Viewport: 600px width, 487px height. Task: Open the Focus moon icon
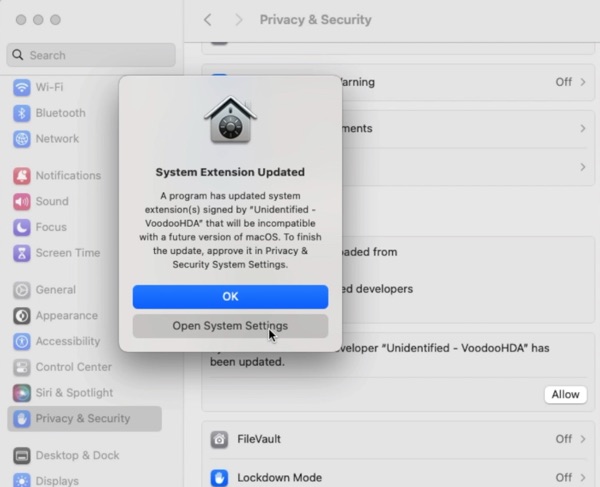click(21, 227)
